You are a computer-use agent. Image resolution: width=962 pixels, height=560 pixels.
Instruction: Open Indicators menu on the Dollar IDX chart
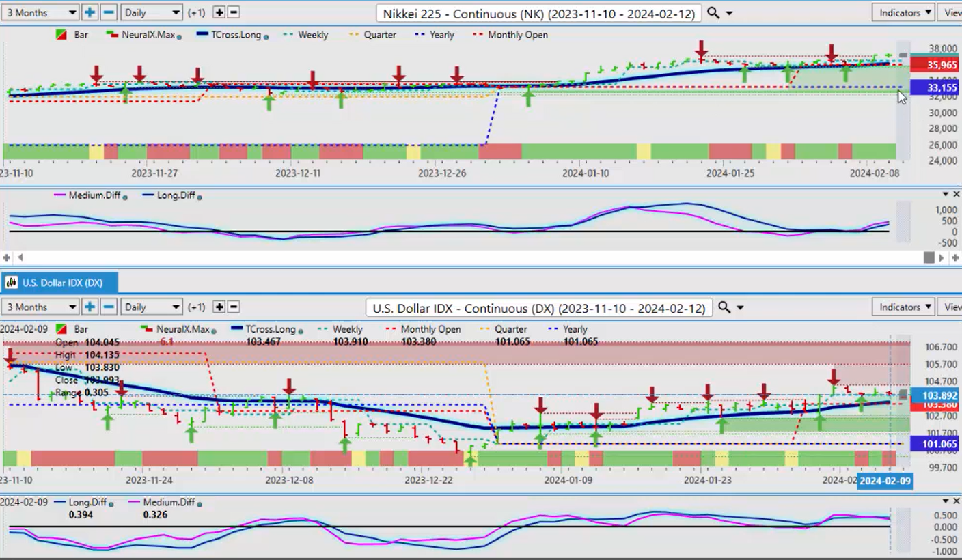(x=903, y=307)
